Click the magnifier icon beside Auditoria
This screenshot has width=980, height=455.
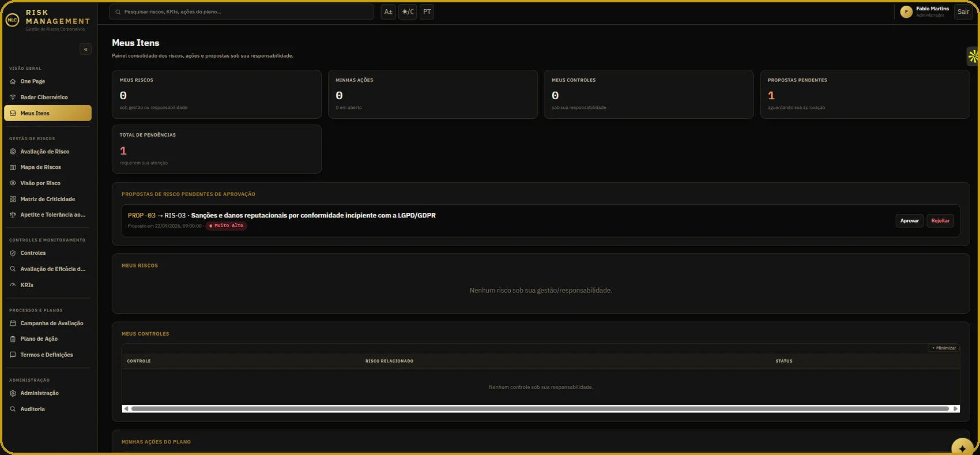point(13,409)
